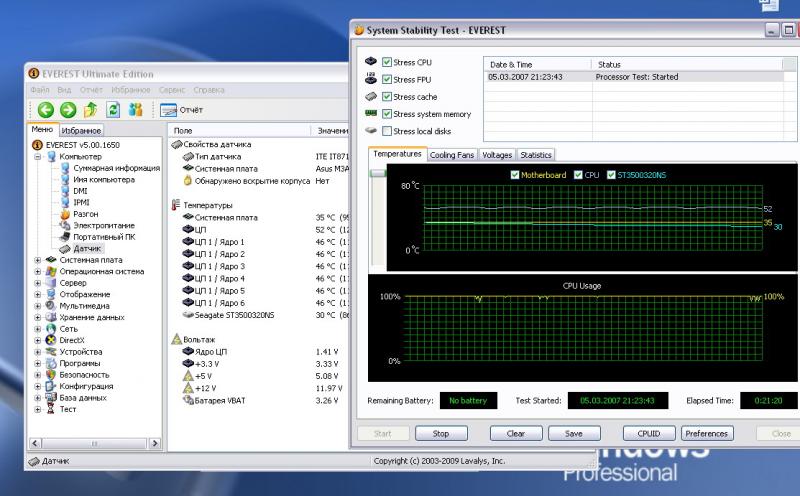Viewport: 800px width, 496px height.
Task: Click the Вольтаж warning triangle icon
Action: [x=177, y=339]
